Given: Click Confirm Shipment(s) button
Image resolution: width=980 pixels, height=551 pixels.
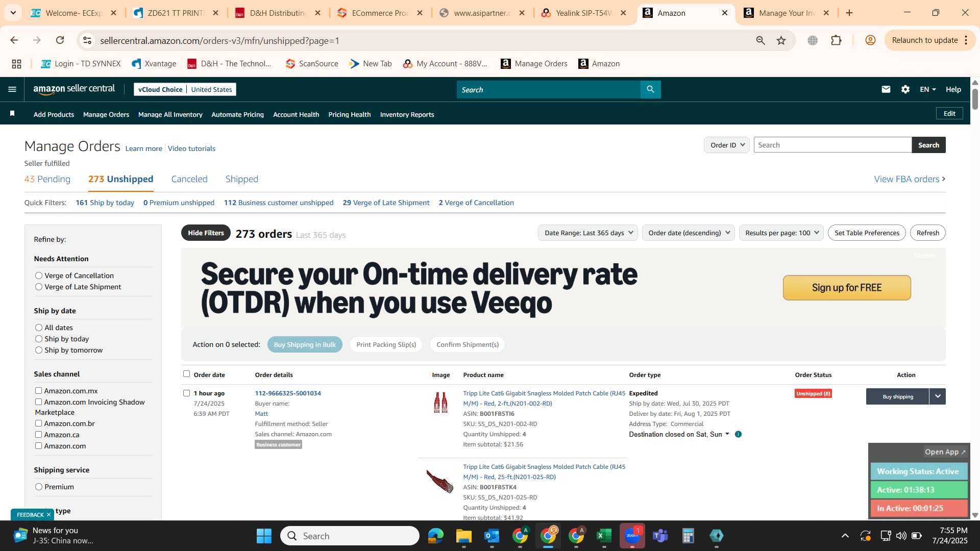Looking at the screenshot, I should (468, 344).
